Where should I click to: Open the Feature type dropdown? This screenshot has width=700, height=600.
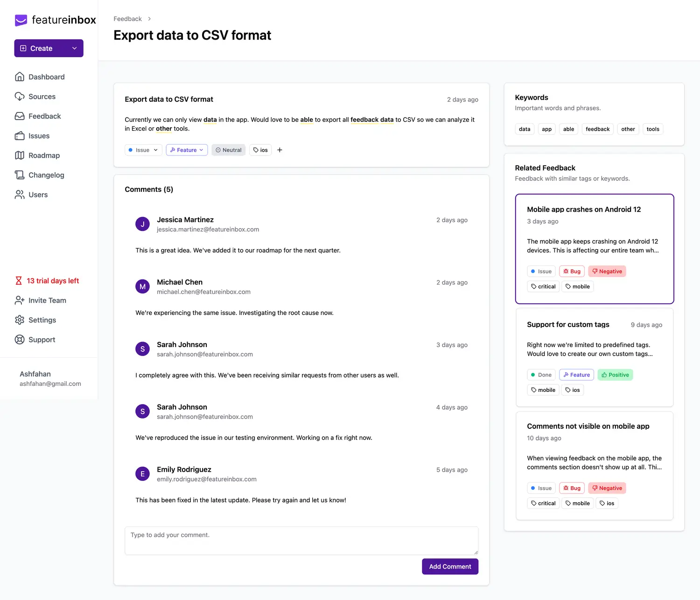click(x=187, y=150)
